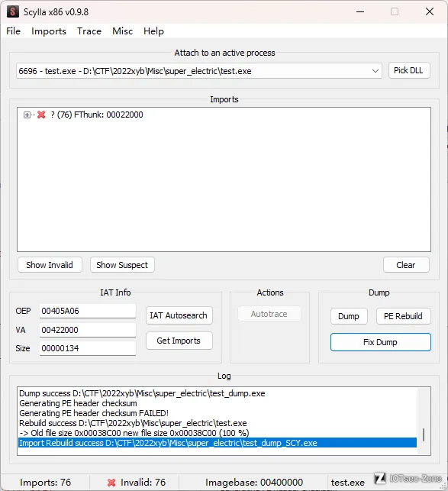Click the Fix Dump button
Image resolution: width=448 pixels, height=491 pixels.
[x=380, y=342]
